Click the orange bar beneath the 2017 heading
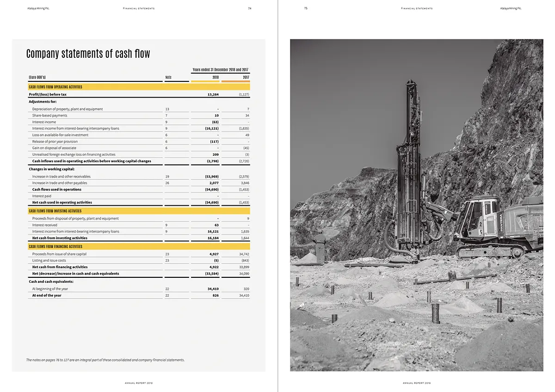Image resolution: width=555 pixels, height=392 pixels. 235,81
